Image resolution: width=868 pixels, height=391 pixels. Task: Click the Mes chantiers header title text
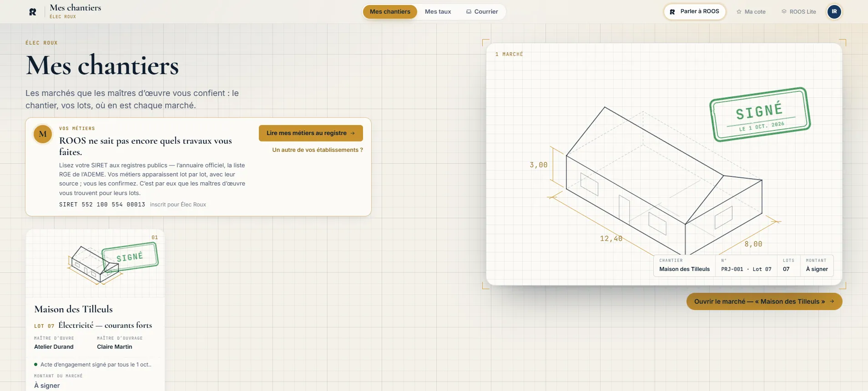pyautogui.click(x=76, y=8)
